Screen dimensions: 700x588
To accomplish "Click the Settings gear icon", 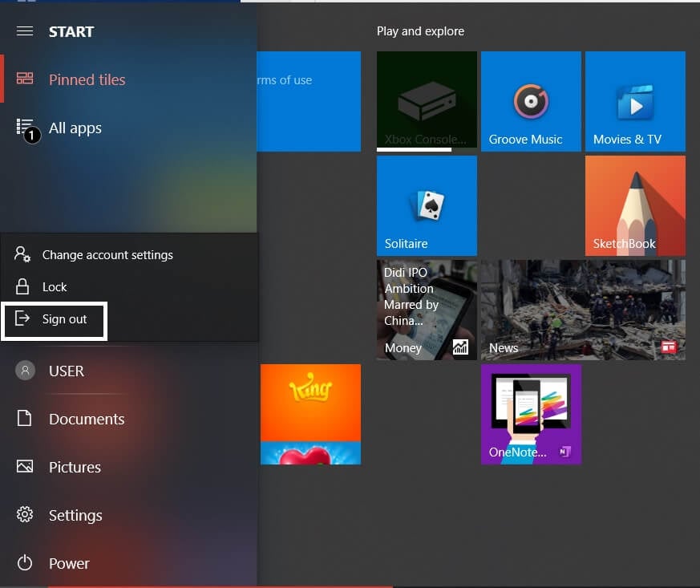I will click(x=25, y=515).
